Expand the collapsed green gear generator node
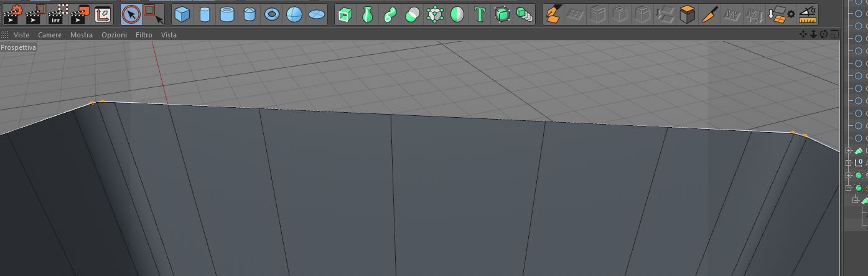 point(848,175)
